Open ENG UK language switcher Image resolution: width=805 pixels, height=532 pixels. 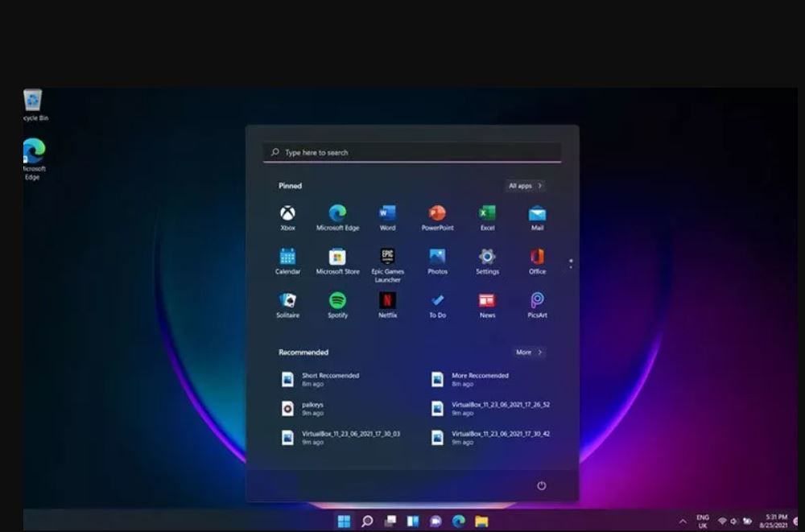pyautogui.click(x=703, y=522)
